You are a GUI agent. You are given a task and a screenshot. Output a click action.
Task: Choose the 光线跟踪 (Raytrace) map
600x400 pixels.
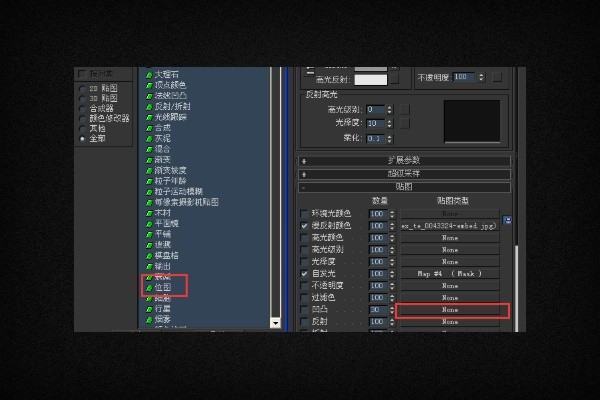170,116
